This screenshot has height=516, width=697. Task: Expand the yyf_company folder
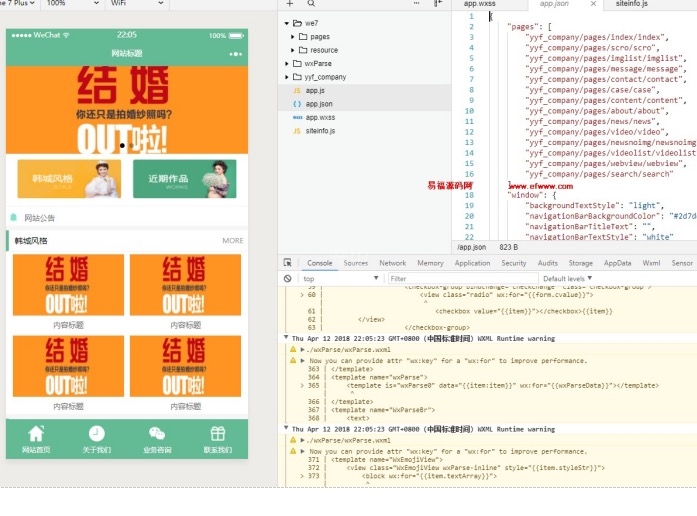coord(286,76)
